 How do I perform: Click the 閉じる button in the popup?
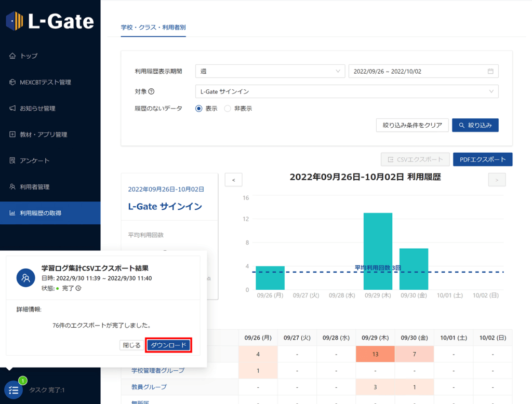pyautogui.click(x=131, y=345)
